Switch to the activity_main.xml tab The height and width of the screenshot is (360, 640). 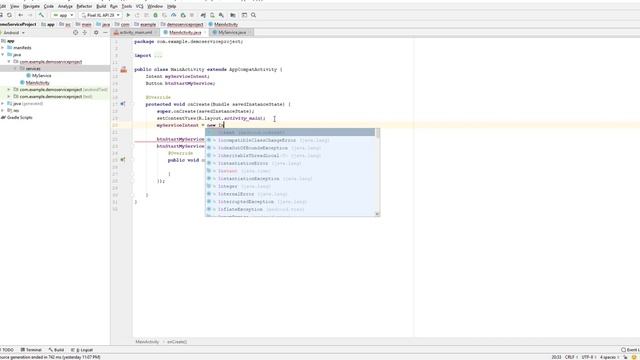tap(136, 32)
